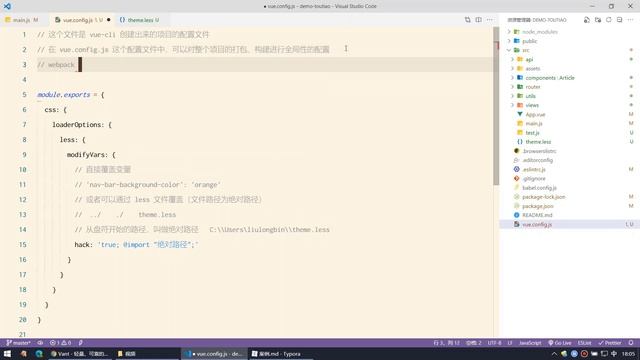
Task: Open Explorer panel ellipsis menu
Action: click(x=631, y=20)
